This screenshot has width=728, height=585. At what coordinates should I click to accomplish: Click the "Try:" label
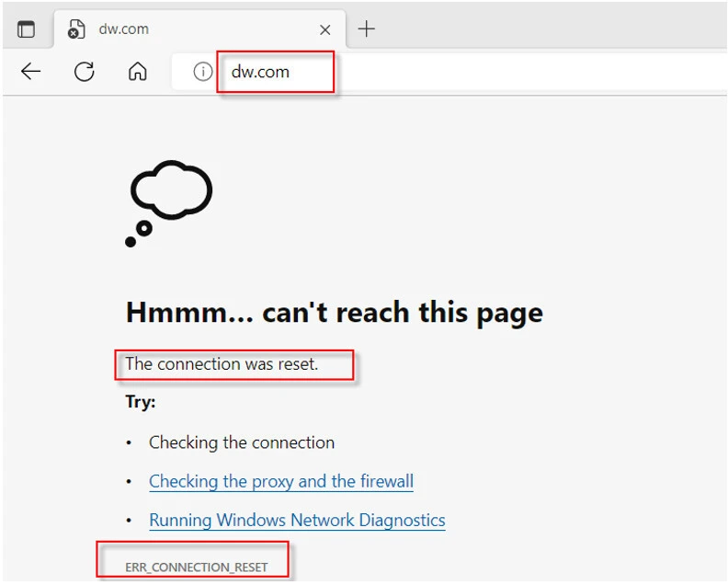(141, 402)
